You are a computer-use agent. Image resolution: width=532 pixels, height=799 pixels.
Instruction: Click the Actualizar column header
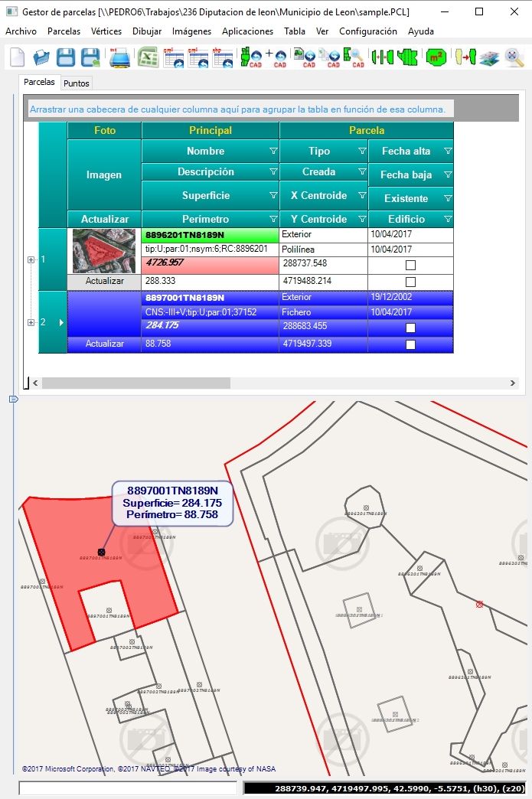coord(104,219)
